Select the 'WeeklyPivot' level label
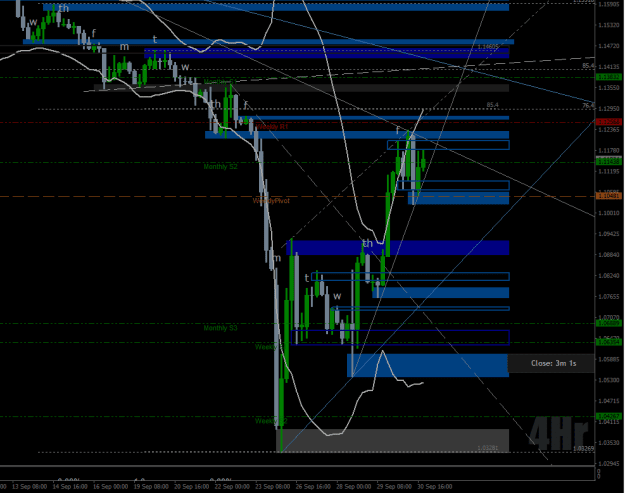Screen dimensions: 625x493 tap(271, 201)
